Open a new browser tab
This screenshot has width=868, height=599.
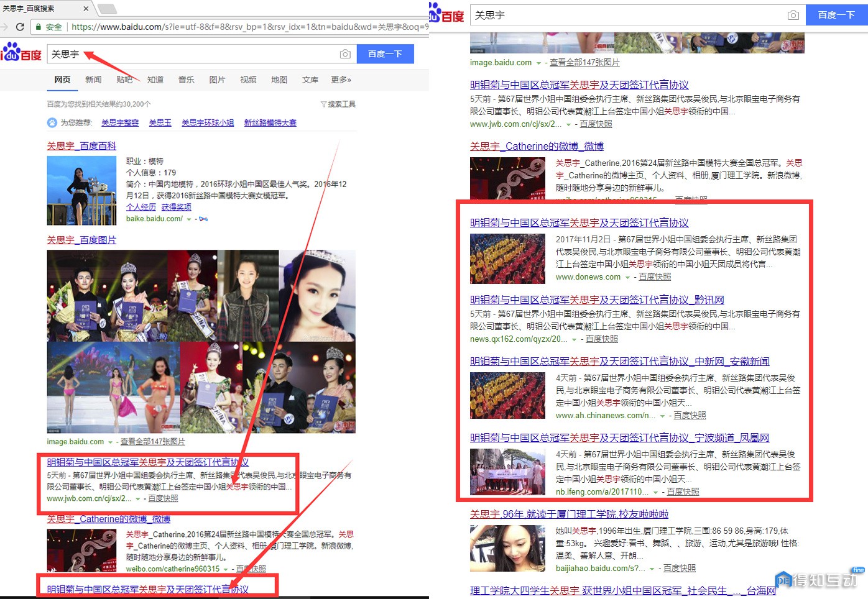click(x=107, y=9)
